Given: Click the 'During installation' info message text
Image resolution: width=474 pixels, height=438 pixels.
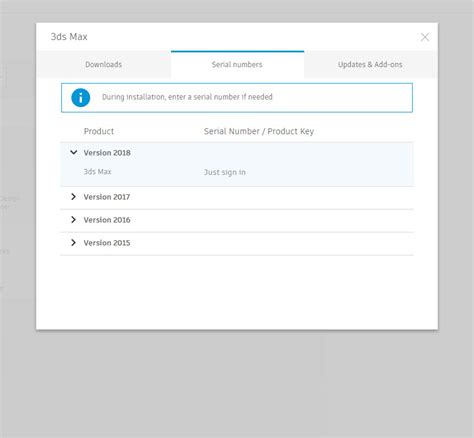Looking at the screenshot, I should (x=187, y=97).
